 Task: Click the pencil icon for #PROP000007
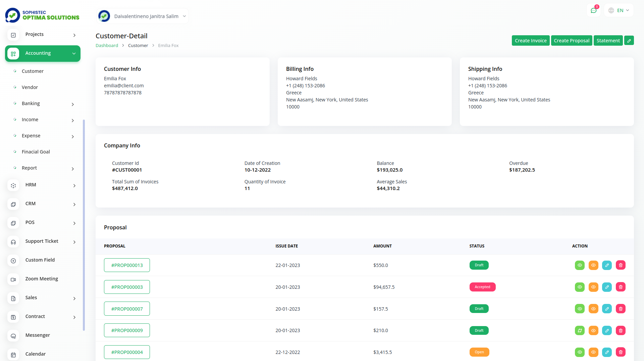point(607,309)
